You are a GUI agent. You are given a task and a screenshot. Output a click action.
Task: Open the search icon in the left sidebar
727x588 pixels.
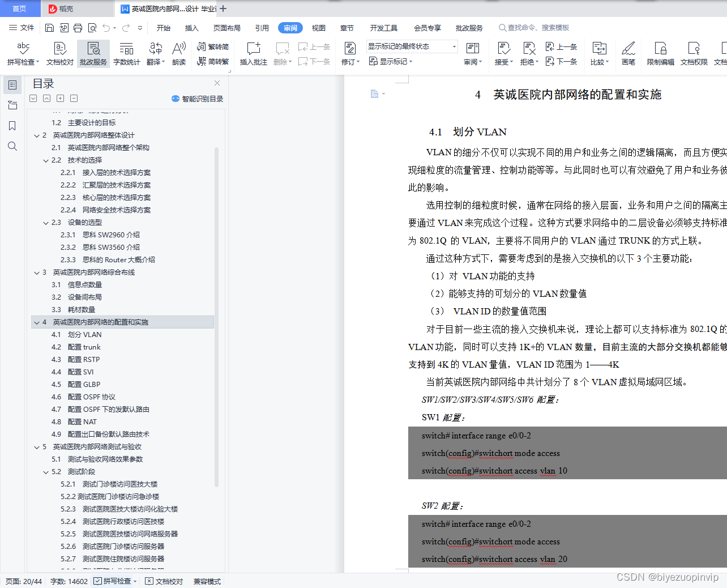pos(12,146)
